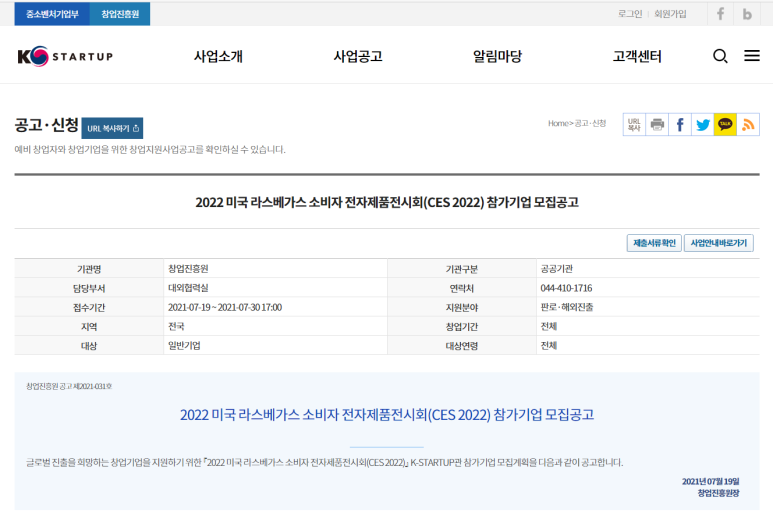Click the 회원가입 link

(x=670, y=14)
